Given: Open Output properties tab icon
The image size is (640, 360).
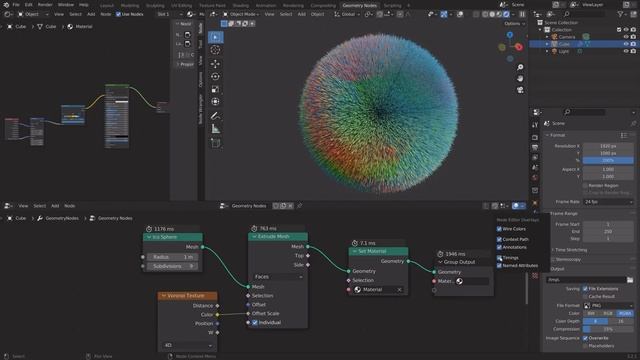Looking at the screenshot, I should pyautogui.click(x=535, y=147).
